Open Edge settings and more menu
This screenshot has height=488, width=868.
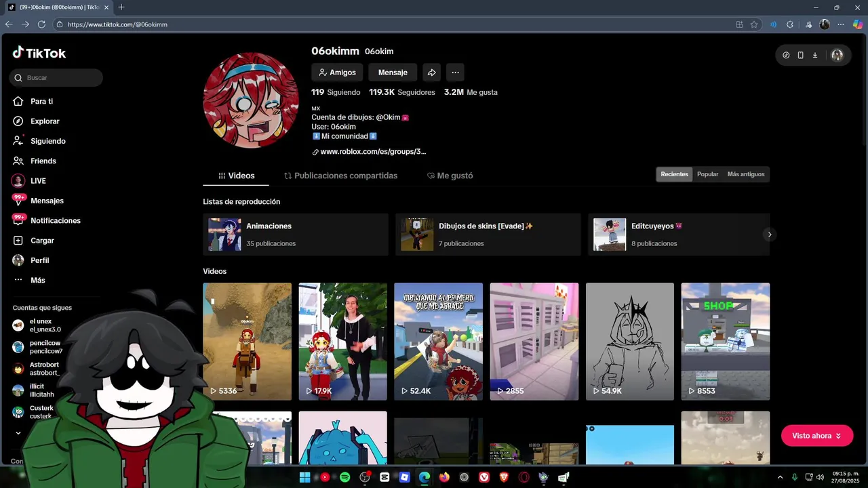tap(841, 24)
